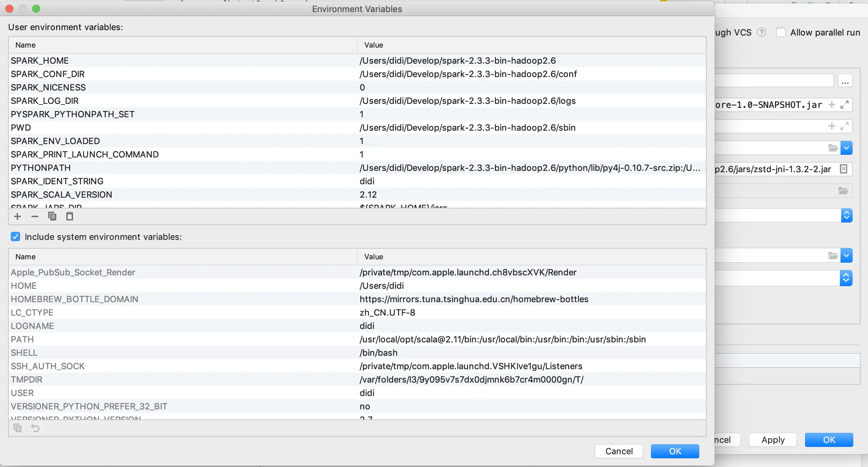Screen dimensions: 868x467
Task: Click the copy icon under system variables
Action: (x=17, y=428)
